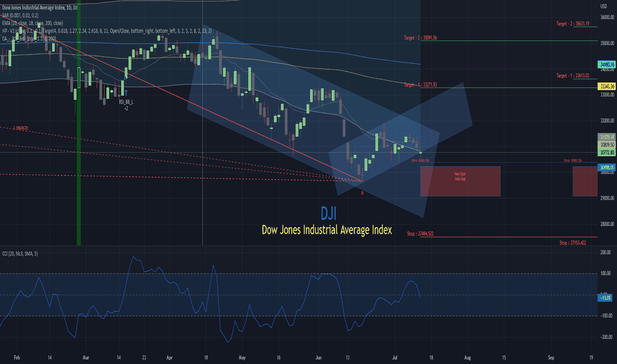The height and width of the screenshot is (364, 617).
Task: Select the Target - 2 : 35631.19 label
Action: click(573, 24)
